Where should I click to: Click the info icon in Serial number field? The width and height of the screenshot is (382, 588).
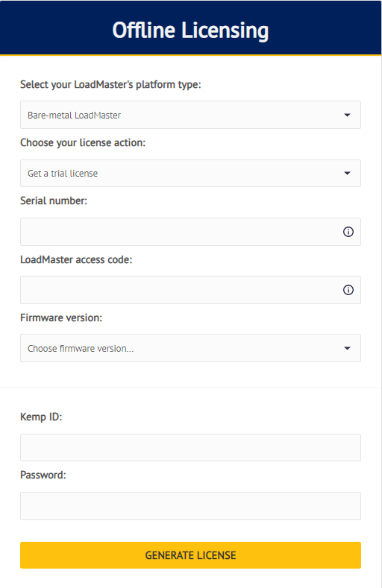(348, 232)
